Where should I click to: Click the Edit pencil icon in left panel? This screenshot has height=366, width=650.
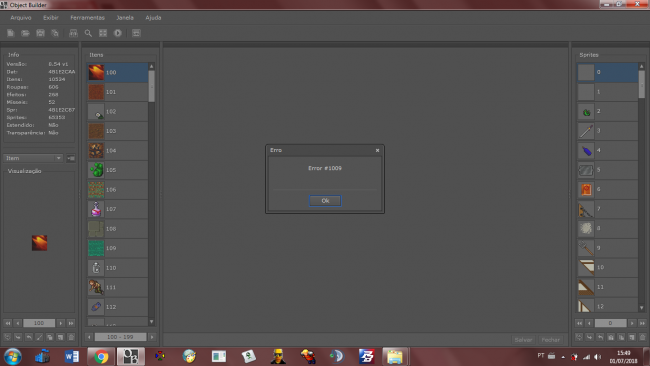click(39, 337)
